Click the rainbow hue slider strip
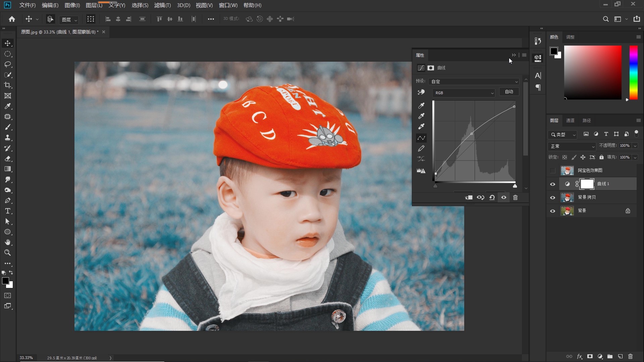644x362 pixels. click(633, 73)
